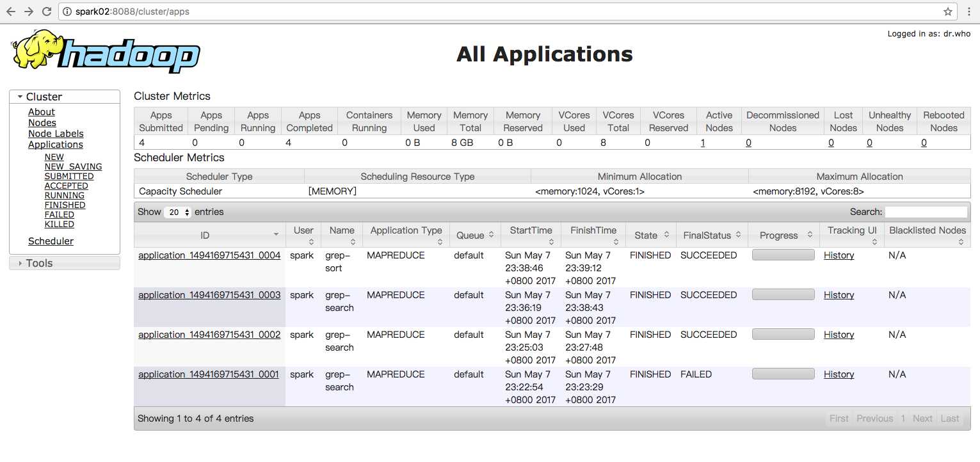980x462 pixels.
Task: Go back with the browser back arrow
Action: tap(11, 12)
